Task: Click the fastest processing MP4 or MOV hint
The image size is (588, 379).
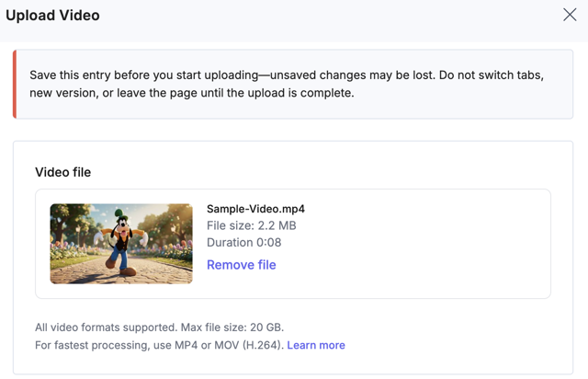Action: (159, 345)
